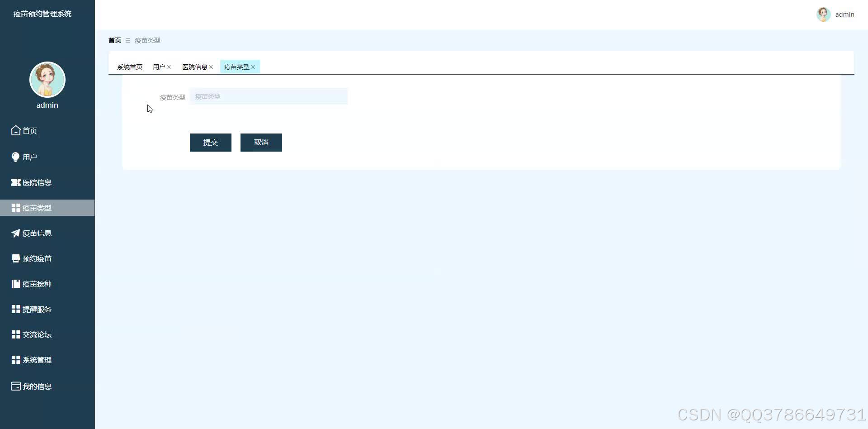Close the 医院信息 tab
The width and height of the screenshot is (868, 429).
211,67
